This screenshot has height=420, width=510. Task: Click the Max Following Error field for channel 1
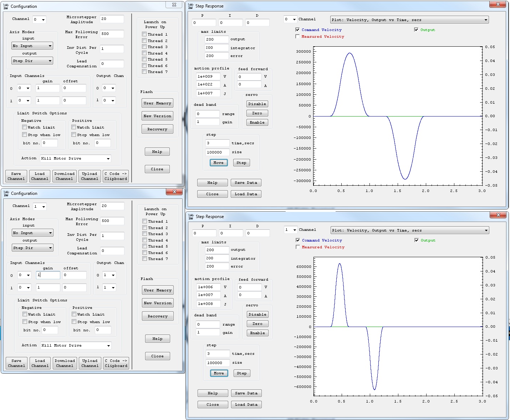(112, 221)
